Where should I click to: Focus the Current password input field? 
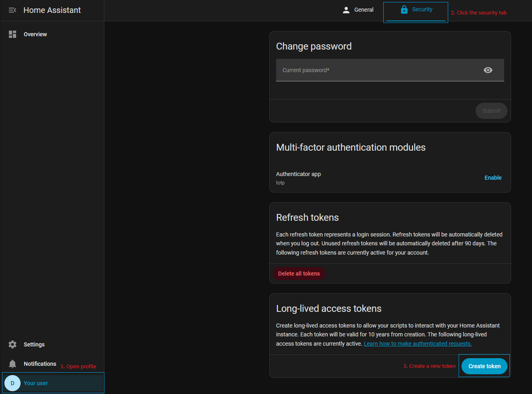[x=390, y=70]
